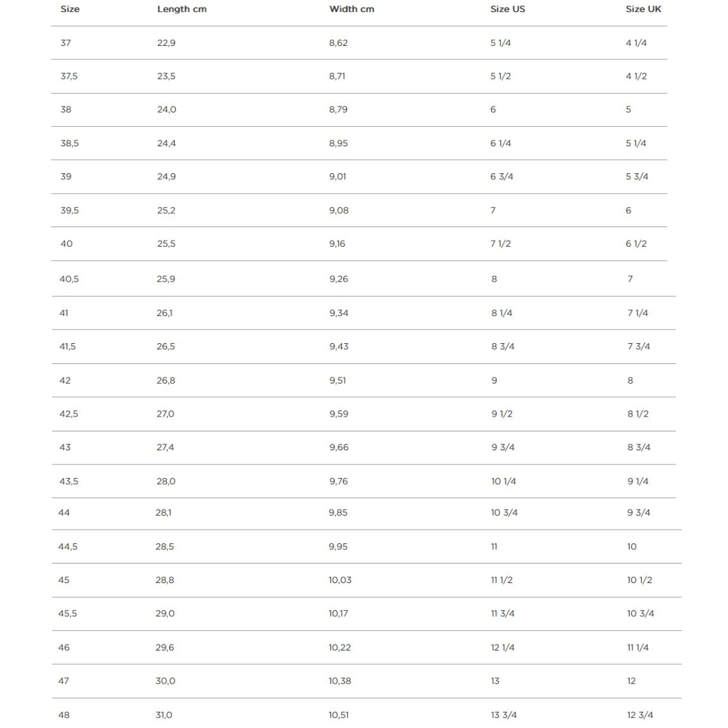Image resolution: width=728 pixels, height=728 pixels.
Task: Click the Size US column header
Action: (508, 9)
